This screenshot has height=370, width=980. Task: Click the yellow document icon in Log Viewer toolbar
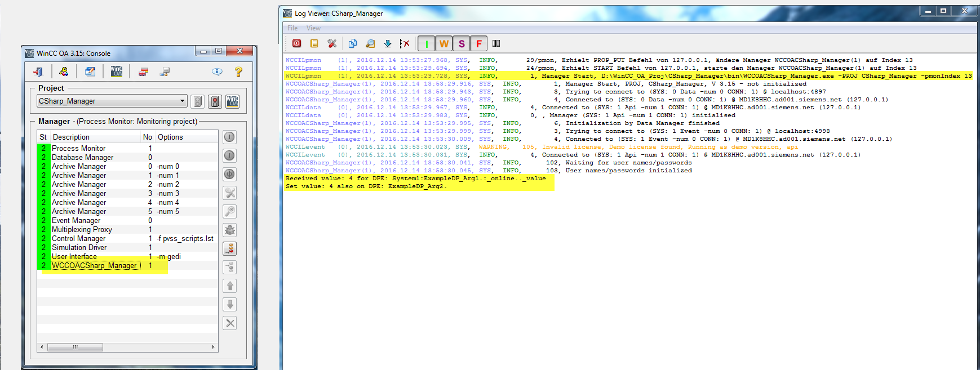[x=314, y=43]
